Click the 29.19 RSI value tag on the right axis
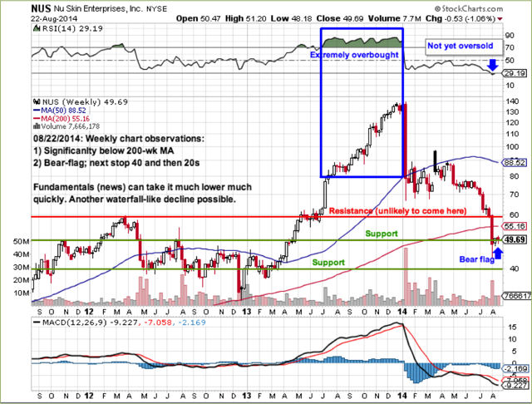 pos(515,73)
